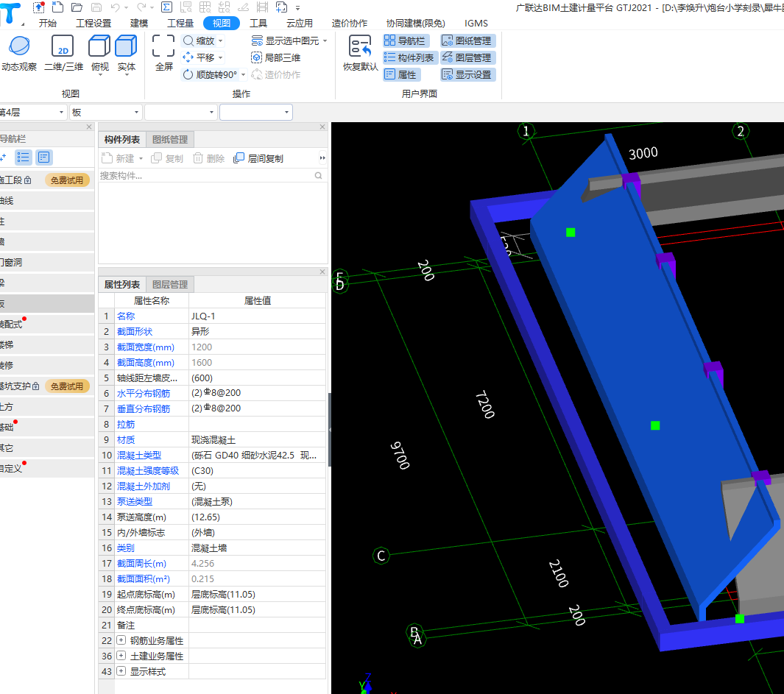Activate 动态观察 orbit view tool
The image size is (784, 694).
(x=19, y=54)
